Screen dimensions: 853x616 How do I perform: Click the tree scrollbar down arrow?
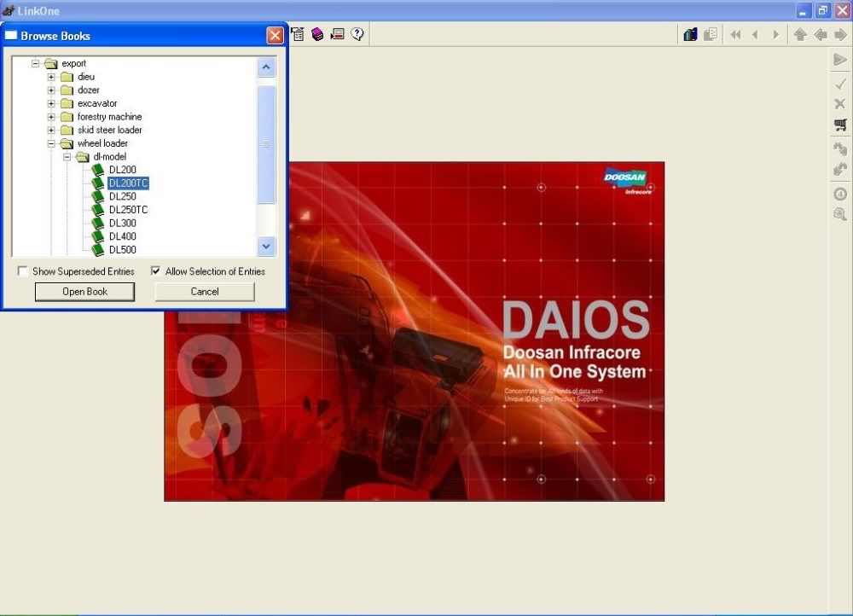pos(266,246)
